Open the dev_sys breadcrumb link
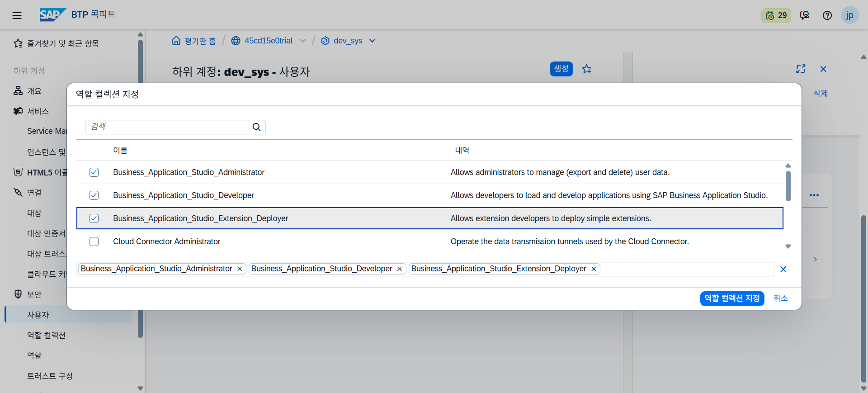 click(x=348, y=41)
